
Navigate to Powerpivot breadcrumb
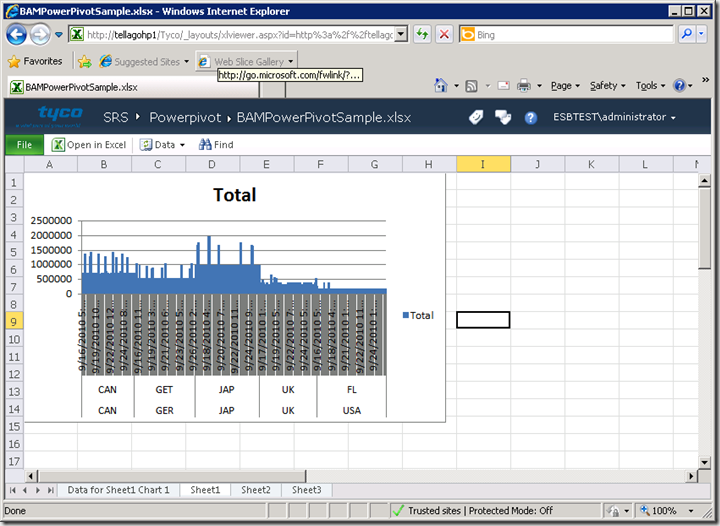[x=185, y=118]
